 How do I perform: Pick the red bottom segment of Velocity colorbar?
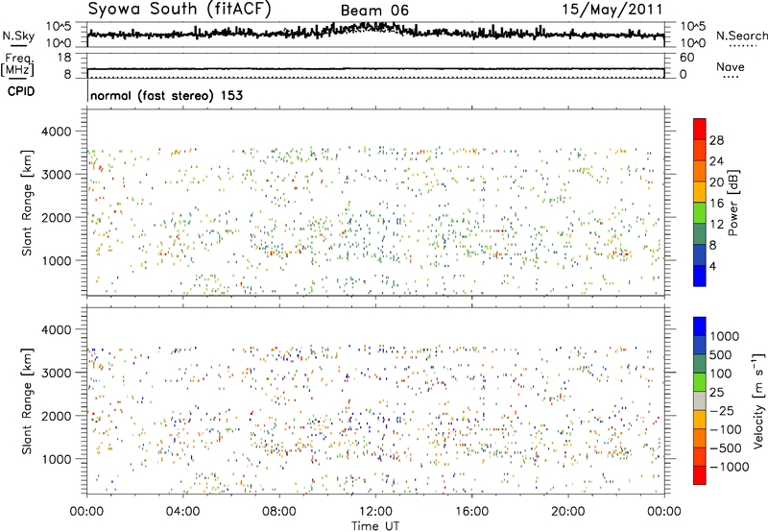tap(700, 475)
